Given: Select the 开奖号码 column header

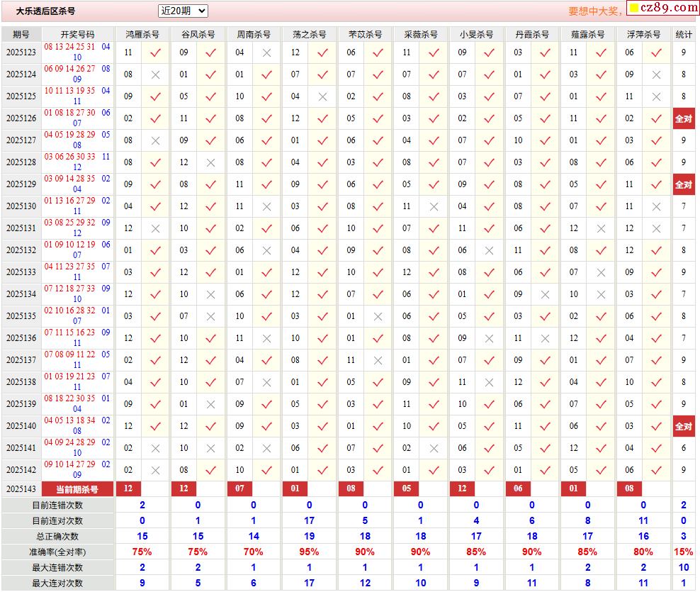Looking at the screenshot, I should [77, 34].
